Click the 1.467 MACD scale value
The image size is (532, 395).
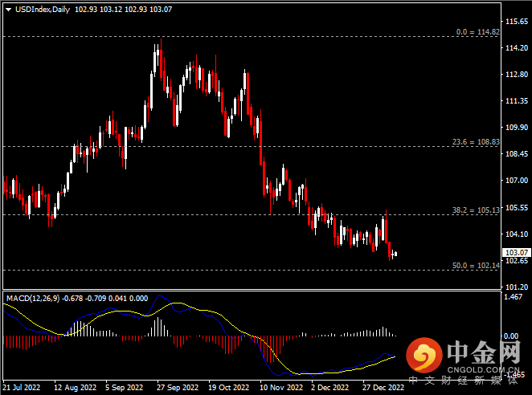pyautogui.click(x=512, y=297)
